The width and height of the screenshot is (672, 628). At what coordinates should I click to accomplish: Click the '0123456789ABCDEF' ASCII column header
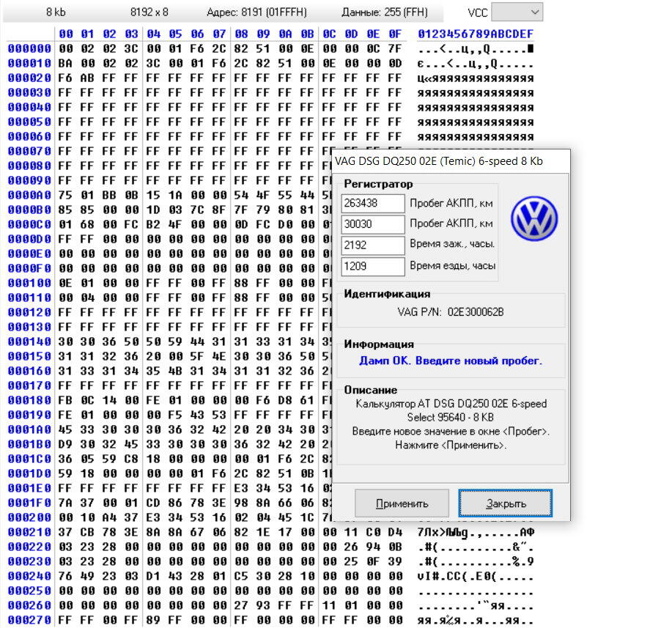(476, 34)
